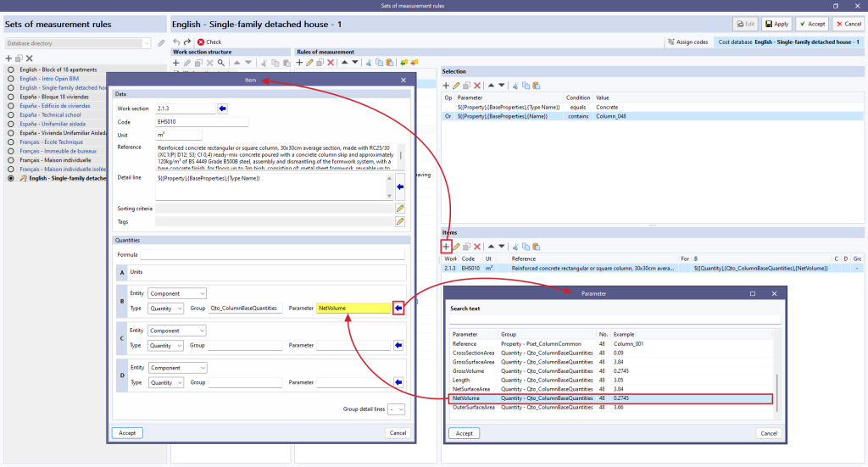Edit Tags with pencil icon
This screenshot has height=467, width=868.
click(x=400, y=222)
